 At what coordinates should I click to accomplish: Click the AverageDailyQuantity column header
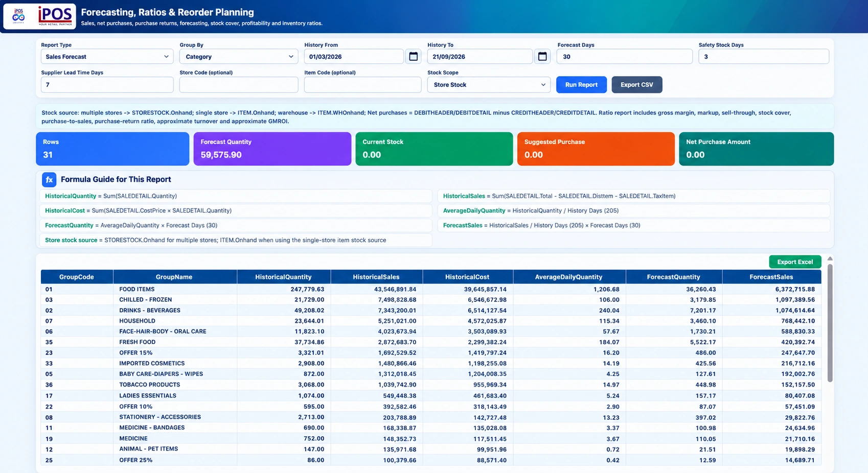tap(569, 277)
